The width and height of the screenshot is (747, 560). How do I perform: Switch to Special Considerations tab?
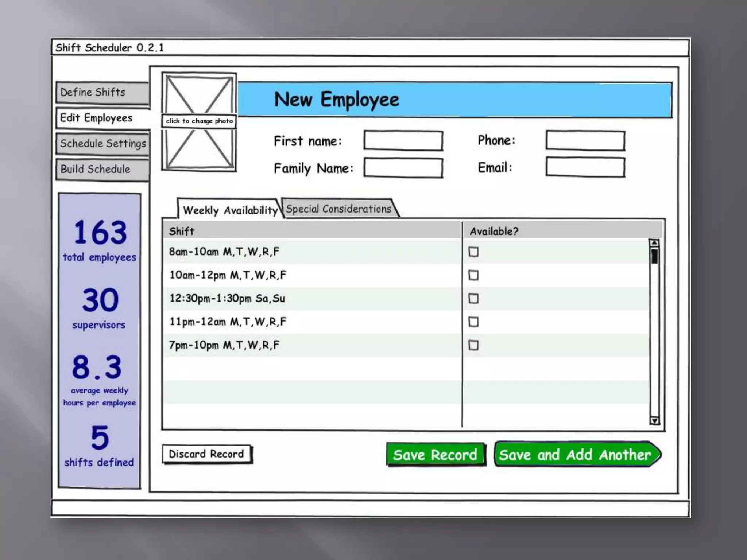pos(338,209)
